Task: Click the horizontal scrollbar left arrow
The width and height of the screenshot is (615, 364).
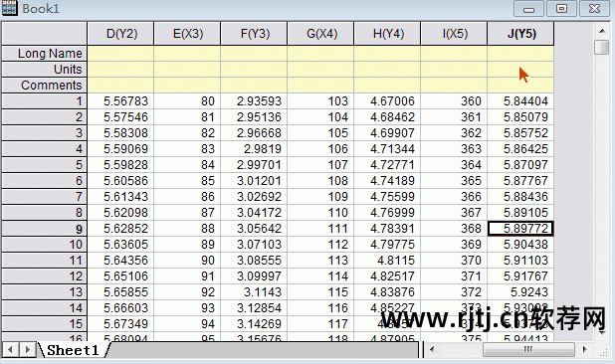Action: [x=432, y=349]
